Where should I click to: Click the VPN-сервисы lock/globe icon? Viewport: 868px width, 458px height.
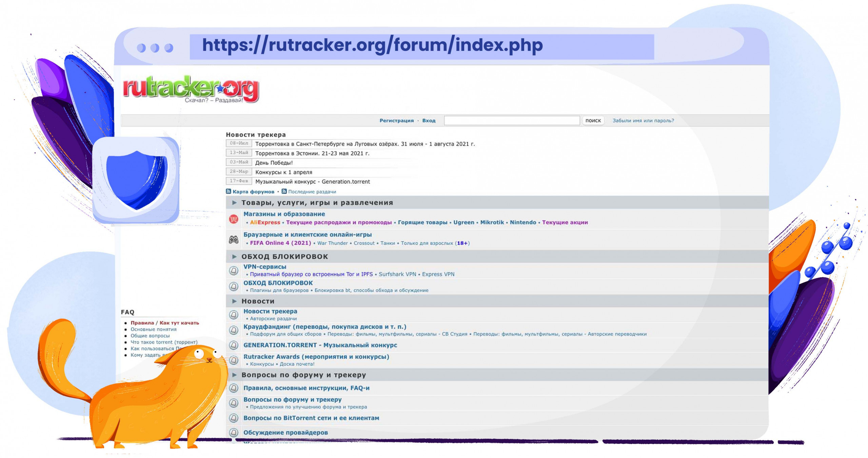pyautogui.click(x=234, y=271)
